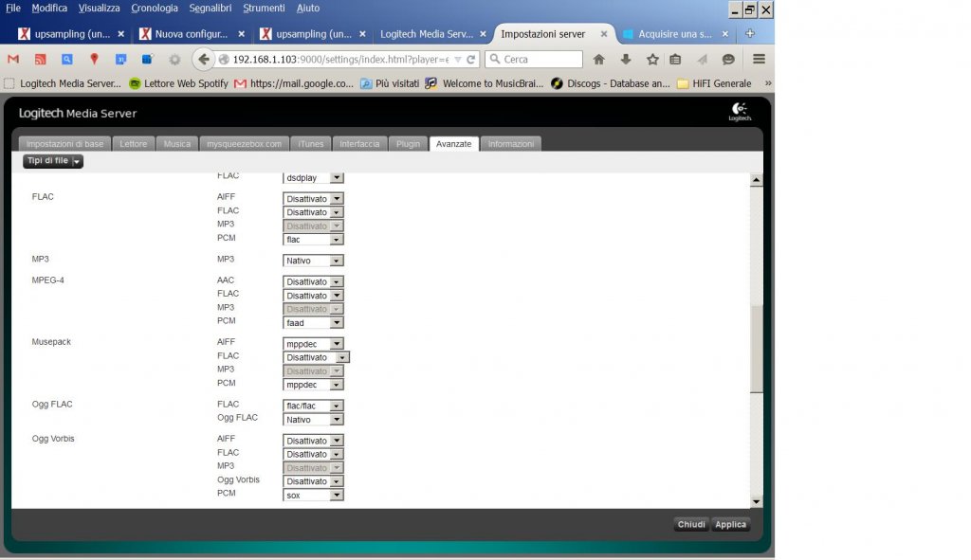Open the Informazioni settings tab
971x560 pixels.
click(511, 144)
